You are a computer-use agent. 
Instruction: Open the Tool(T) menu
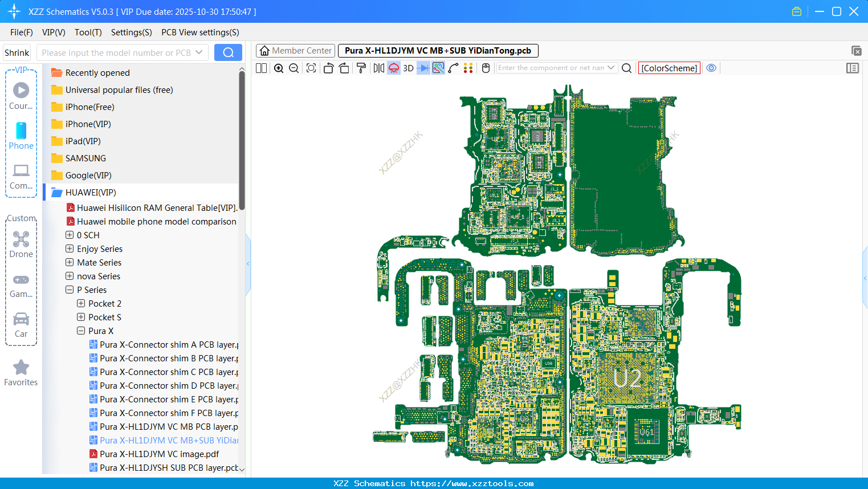point(88,32)
